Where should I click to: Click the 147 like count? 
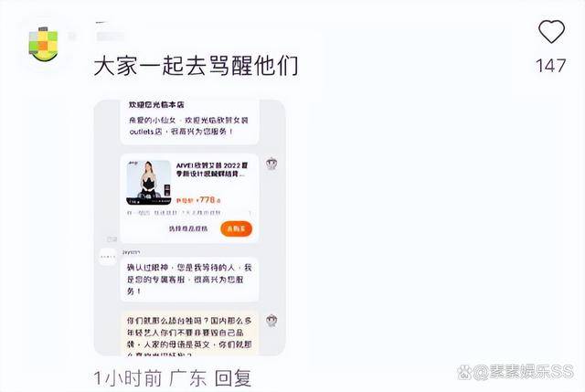pos(551,66)
